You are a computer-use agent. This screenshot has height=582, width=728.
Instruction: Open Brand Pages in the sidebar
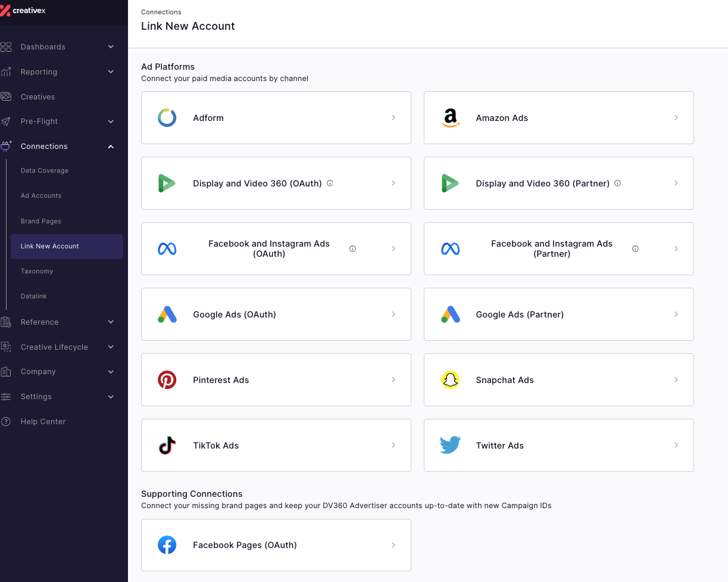pyautogui.click(x=41, y=222)
